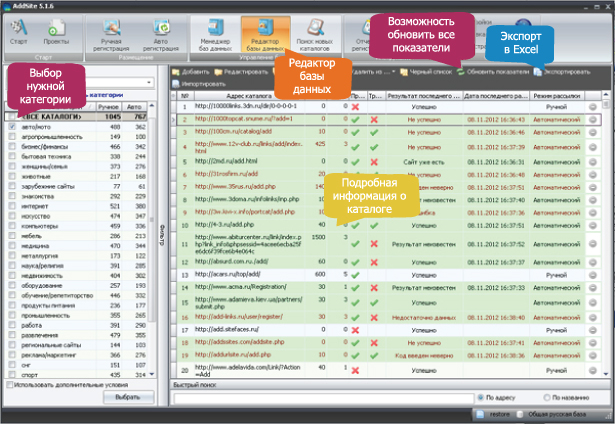Sort categories by Авто column
The width and height of the screenshot is (615, 425).
coord(134,107)
